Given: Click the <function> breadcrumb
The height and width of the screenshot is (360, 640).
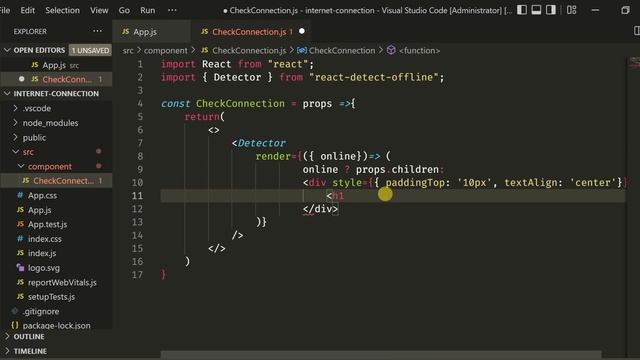Looking at the screenshot, I should 419,51.
